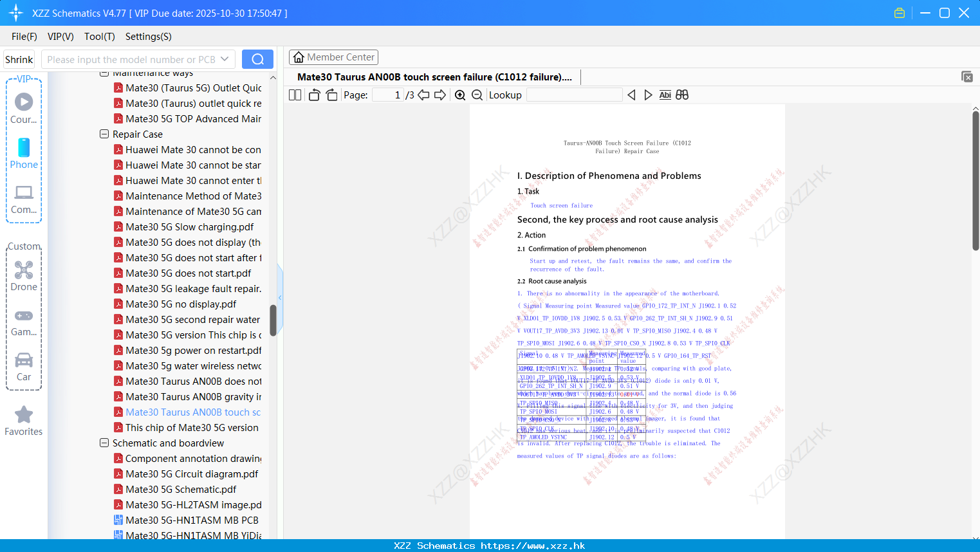Find next lookup match

coord(648,95)
